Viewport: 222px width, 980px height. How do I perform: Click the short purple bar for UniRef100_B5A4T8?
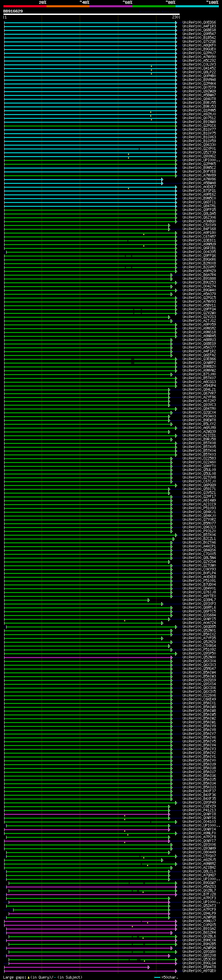pos(77,967)
